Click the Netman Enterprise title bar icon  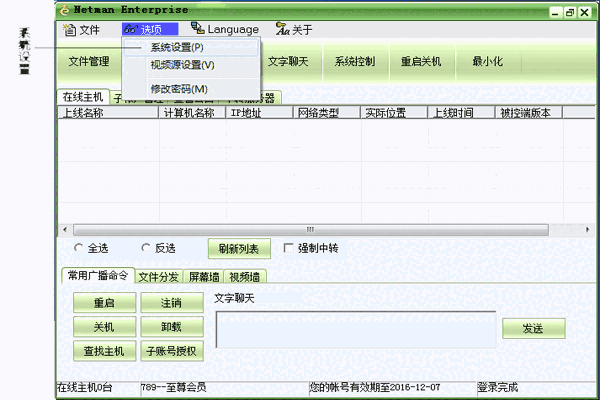pos(66,10)
